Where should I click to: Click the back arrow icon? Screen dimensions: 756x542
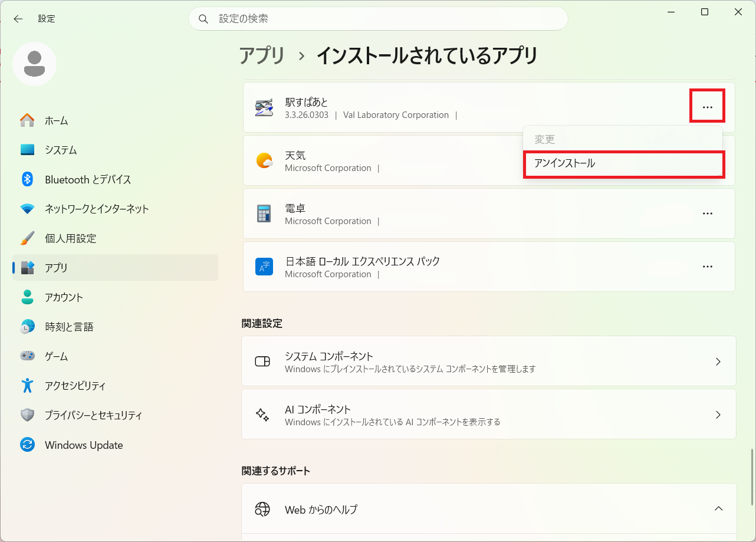coord(18,19)
